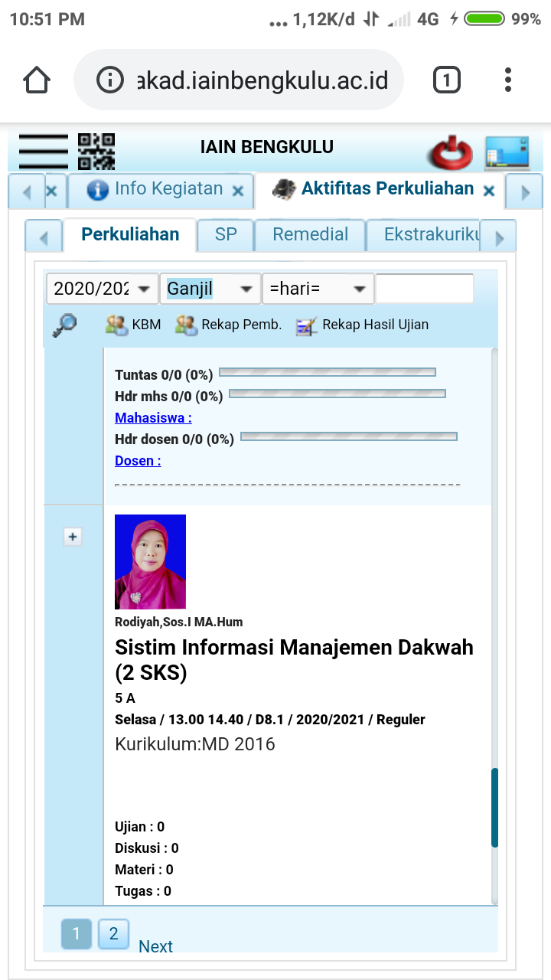This screenshot has width=551, height=980.
Task: Open Rekap Pemb. report
Action: click(x=229, y=325)
